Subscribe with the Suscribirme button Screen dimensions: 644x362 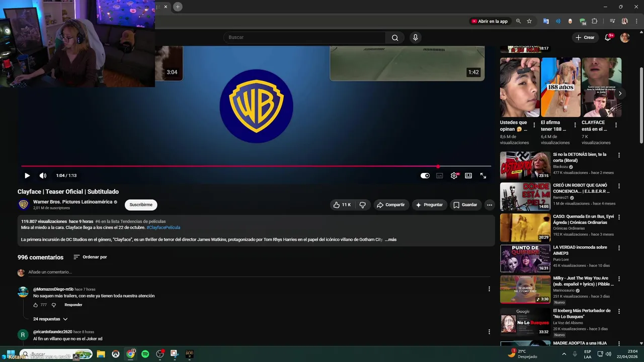(141, 205)
